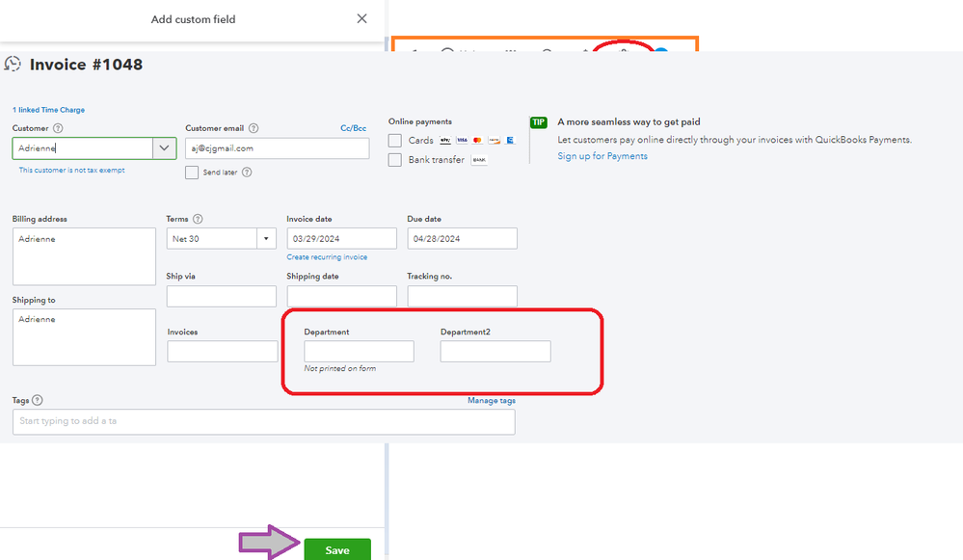Screen dimensions: 963x560
Task: Close the Add custom field panel
Action: coord(361,18)
